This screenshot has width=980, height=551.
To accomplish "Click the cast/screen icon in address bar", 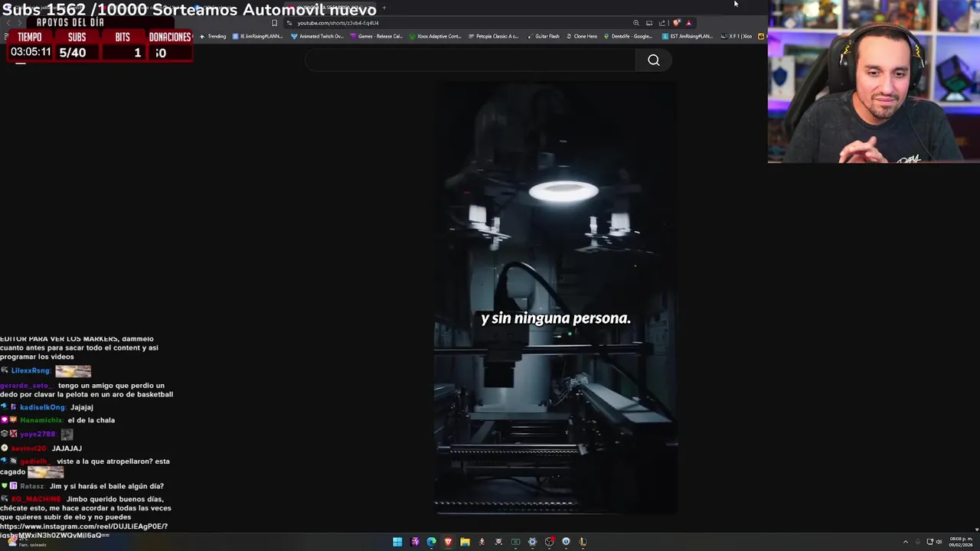I will coord(648,23).
